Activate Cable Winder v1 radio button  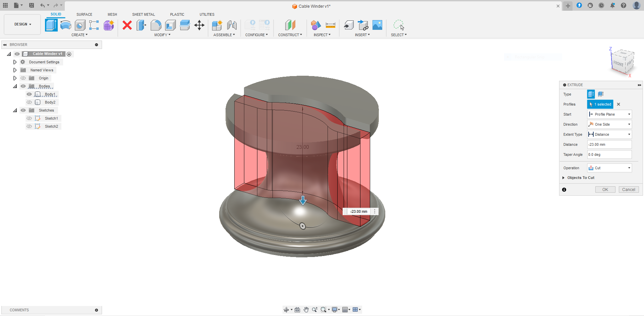69,54
